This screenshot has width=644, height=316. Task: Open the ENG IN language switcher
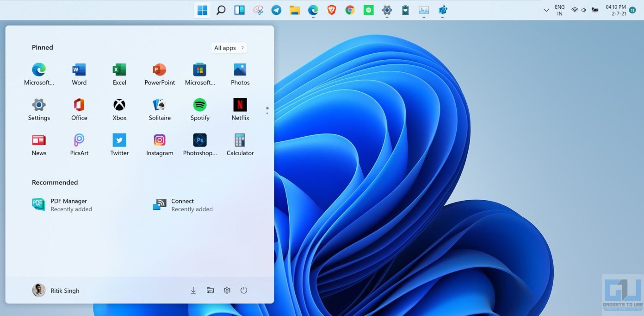tap(560, 10)
